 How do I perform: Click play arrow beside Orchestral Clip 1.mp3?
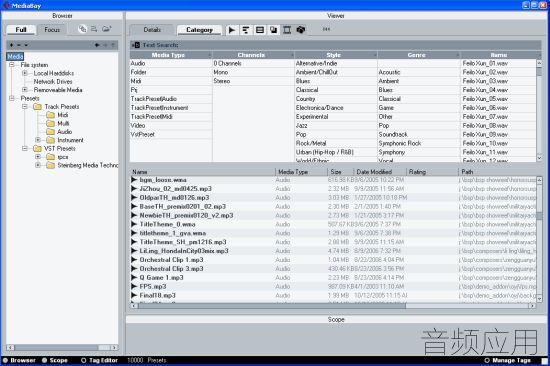134,260
